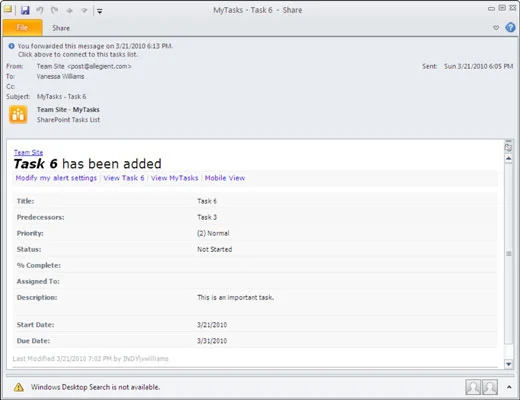
Task: Click the warning icon in status bar
Action: pos(19,387)
